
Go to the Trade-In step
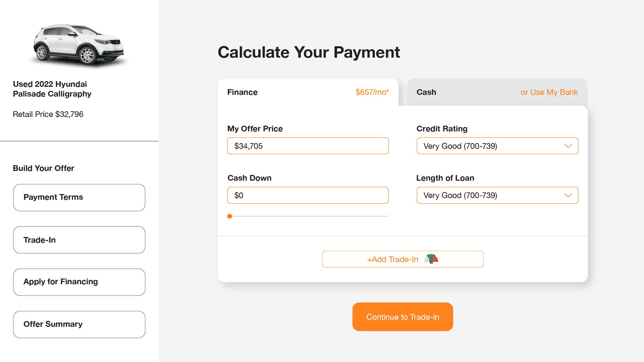[79, 240]
